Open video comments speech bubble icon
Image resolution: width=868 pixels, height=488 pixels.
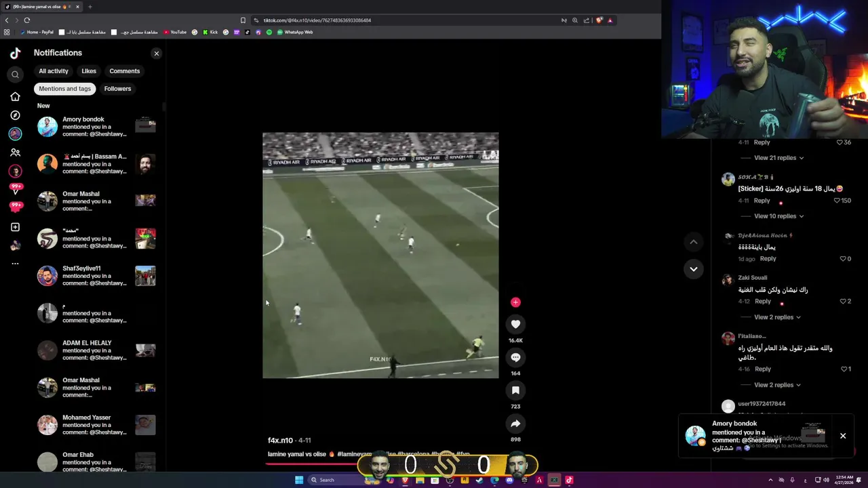(515, 357)
